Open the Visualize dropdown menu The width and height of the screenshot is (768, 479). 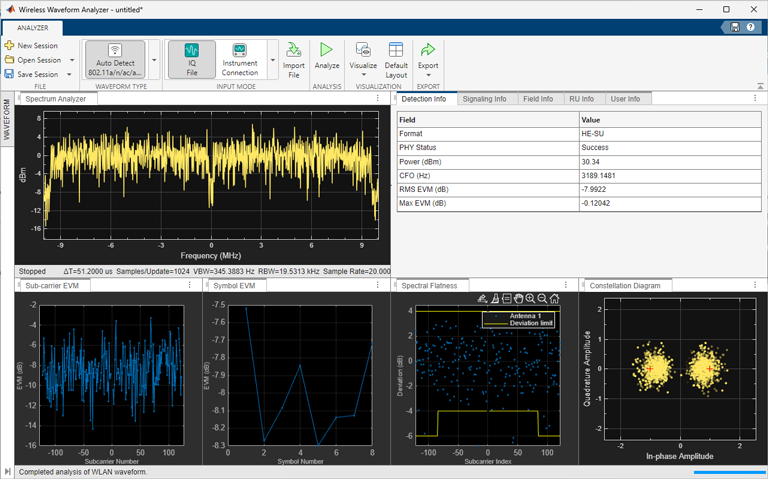(x=363, y=75)
